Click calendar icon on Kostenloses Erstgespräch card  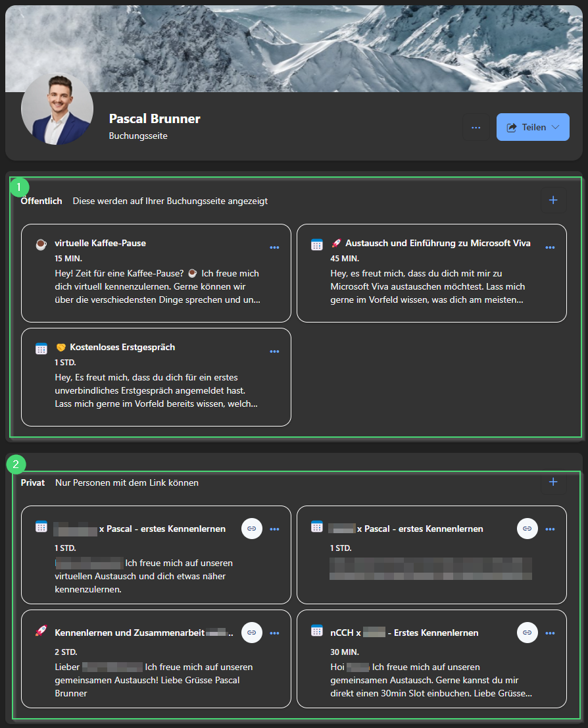41,348
